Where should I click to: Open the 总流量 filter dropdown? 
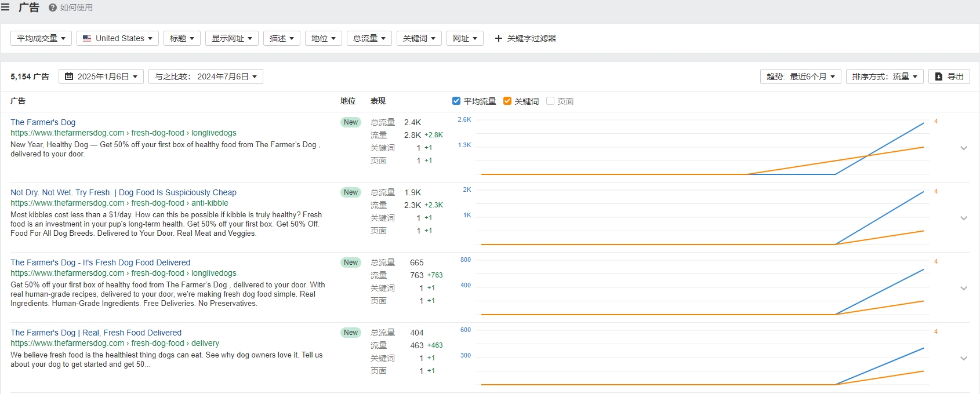pos(369,38)
